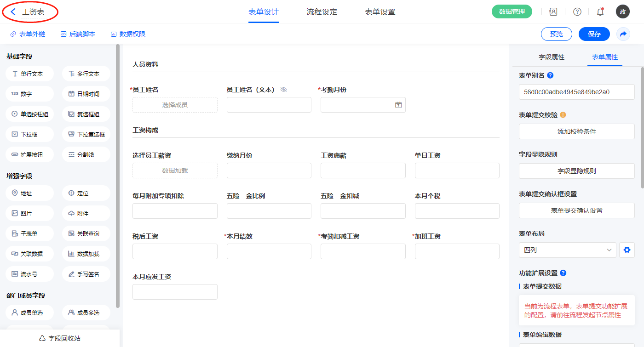Click the 表单别名 input field

click(x=576, y=92)
